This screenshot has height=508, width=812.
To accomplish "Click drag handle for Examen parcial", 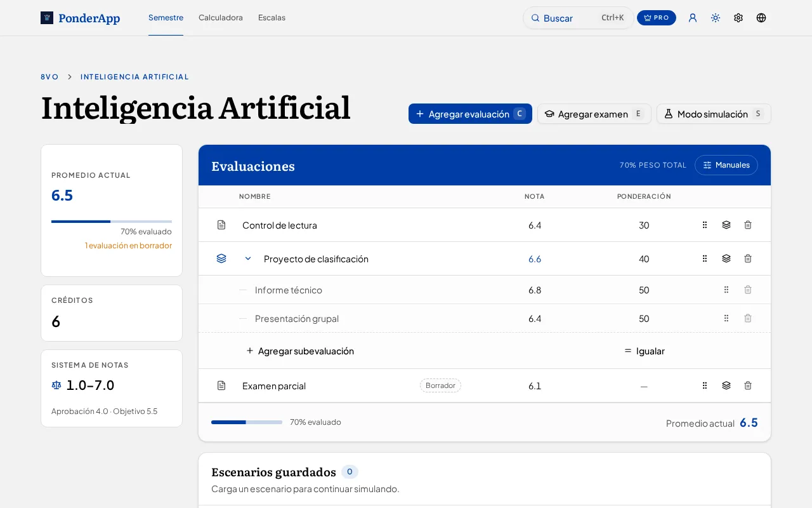I will (705, 385).
